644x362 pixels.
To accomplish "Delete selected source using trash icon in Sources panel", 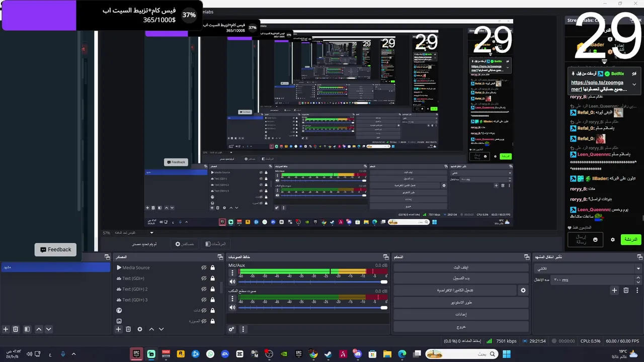I will pos(128,329).
